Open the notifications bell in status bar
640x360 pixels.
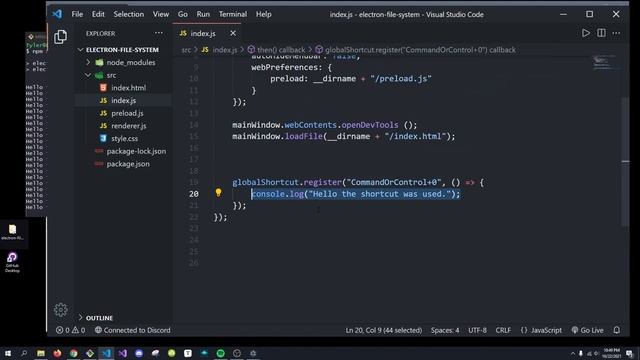coord(617,330)
